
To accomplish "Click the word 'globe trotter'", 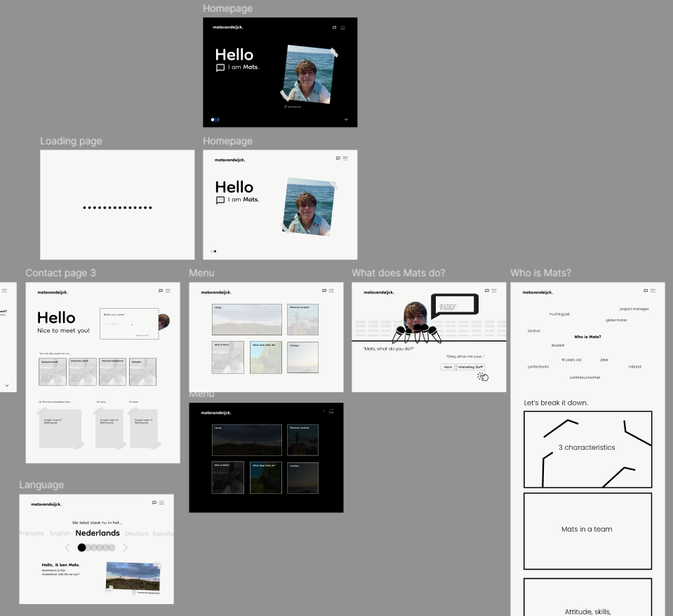I will (616, 320).
